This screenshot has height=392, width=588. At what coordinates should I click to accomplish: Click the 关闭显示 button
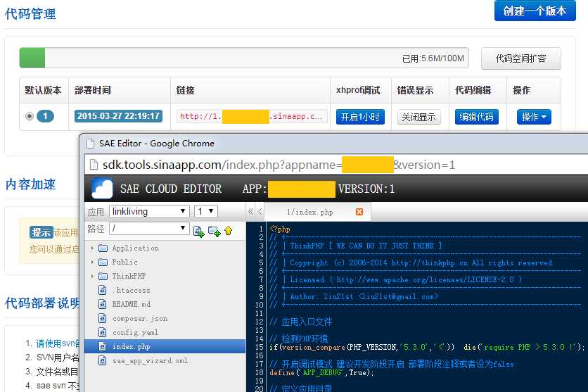click(418, 117)
